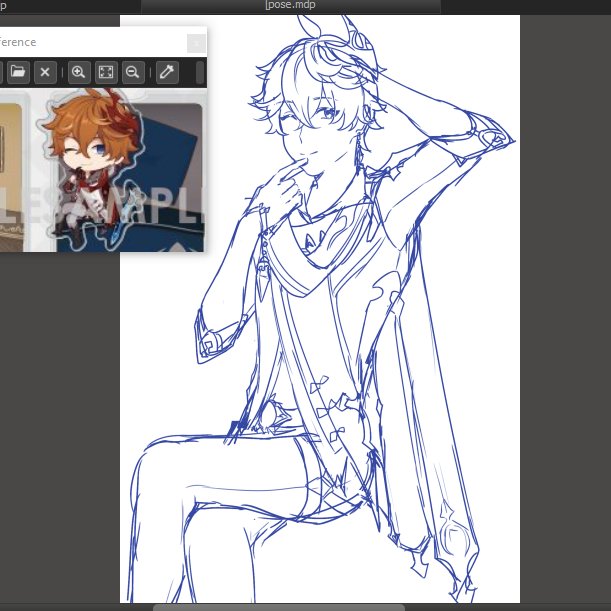
Task: Select the eyedropper in Reference window
Action: [167, 72]
